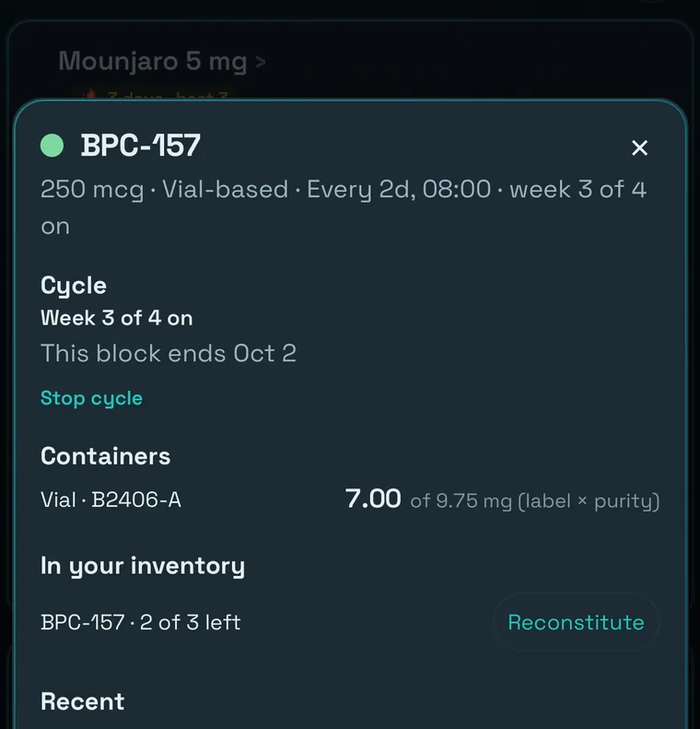This screenshot has width=700, height=729.
Task: Open the Containers section heading
Action: pyautogui.click(x=105, y=456)
